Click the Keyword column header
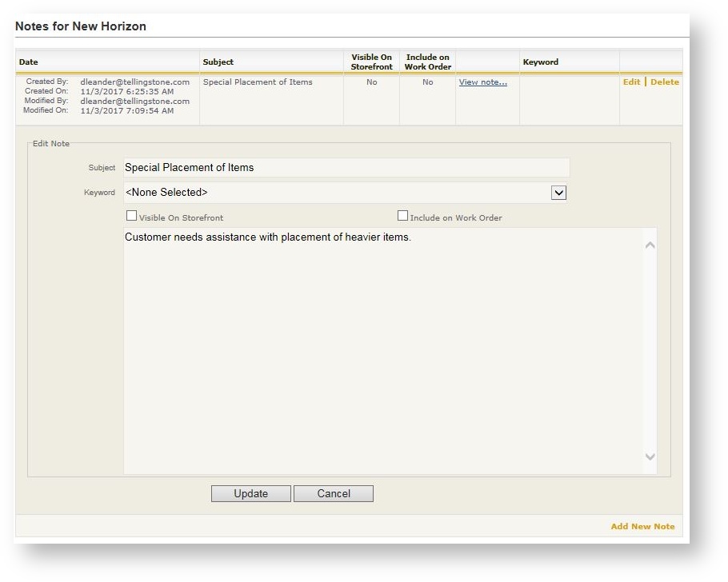 pos(541,62)
